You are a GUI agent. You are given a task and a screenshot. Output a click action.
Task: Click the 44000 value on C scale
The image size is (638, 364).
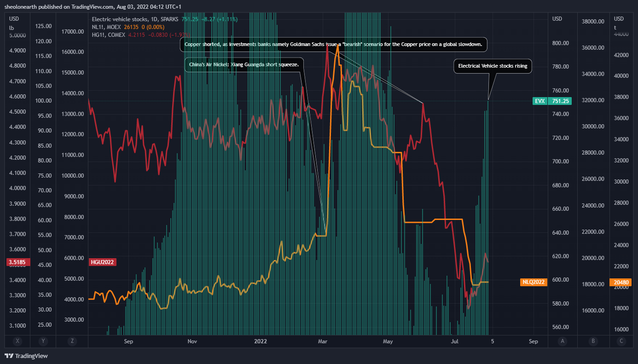pyautogui.click(x=621, y=34)
